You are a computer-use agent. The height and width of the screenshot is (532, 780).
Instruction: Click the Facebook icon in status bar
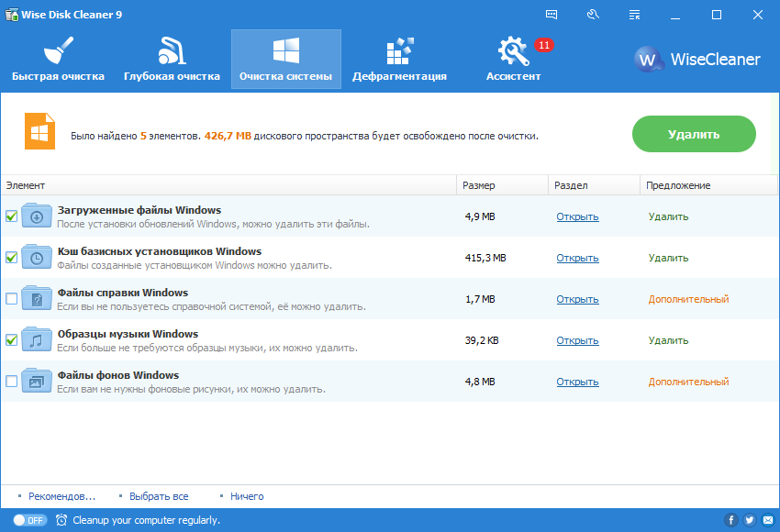[731, 520]
